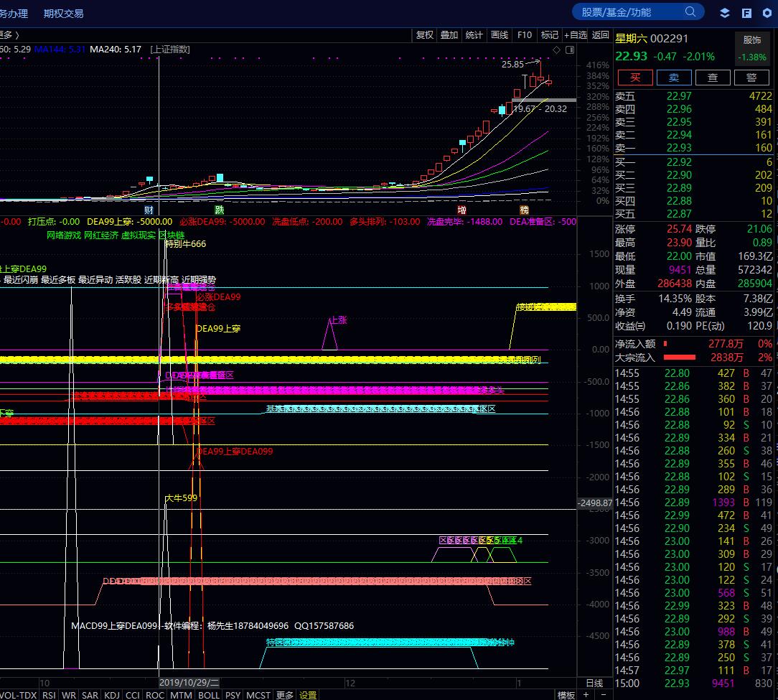Add stock with +自选 button
This screenshot has width=778, height=700.
click(x=576, y=34)
